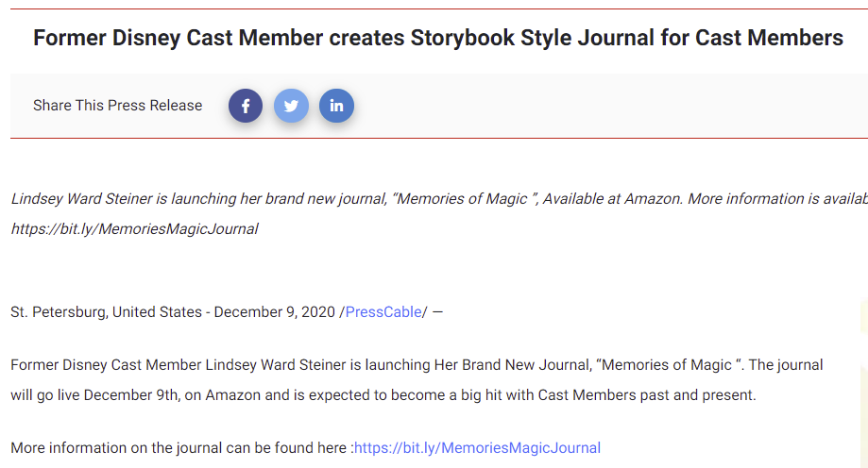Click the italic summary line starting 'Lindsey Ward Steiner is launching'
This screenshot has width=868, height=468.
tap(439, 198)
